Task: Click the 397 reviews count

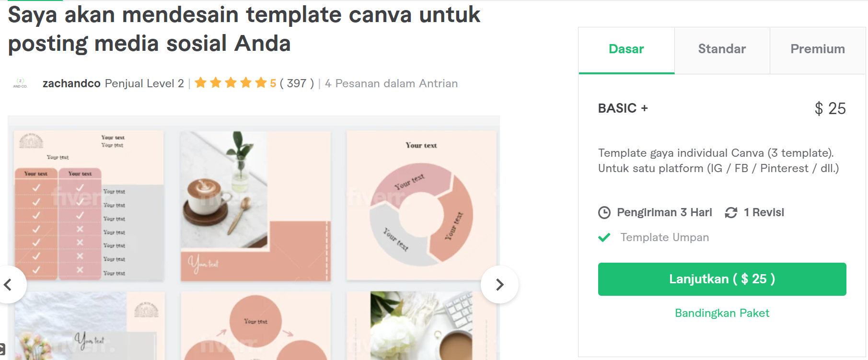Action: pos(297,83)
